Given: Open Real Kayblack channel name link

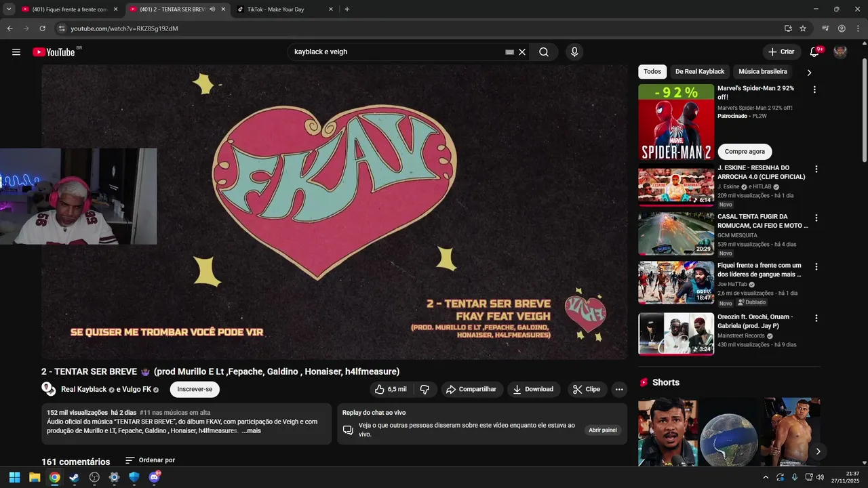Looking at the screenshot, I should tap(84, 390).
